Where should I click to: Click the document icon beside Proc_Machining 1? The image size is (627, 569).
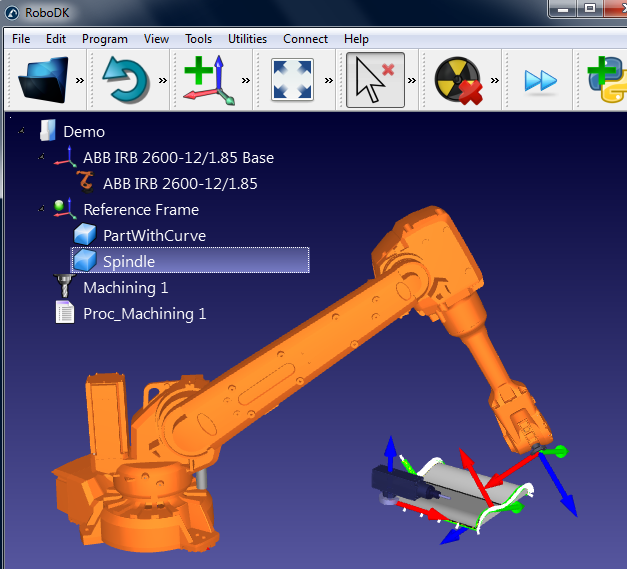point(65,312)
